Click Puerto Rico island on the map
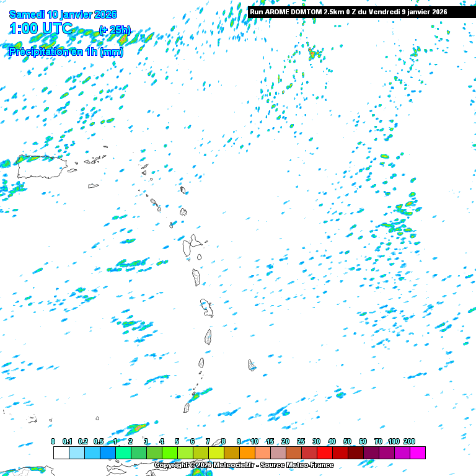The height and width of the screenshot is (476, 476). tap(41, 166)
